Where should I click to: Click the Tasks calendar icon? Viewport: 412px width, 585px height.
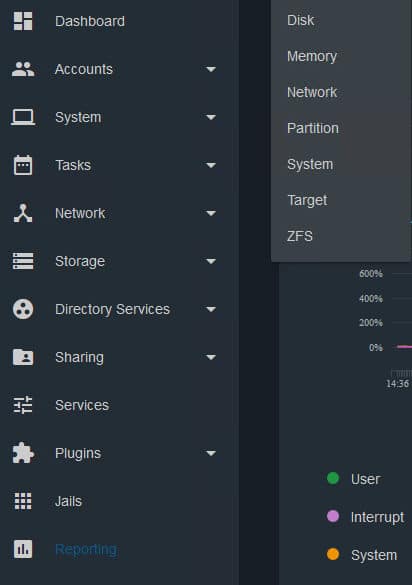(x=23, y=165)
